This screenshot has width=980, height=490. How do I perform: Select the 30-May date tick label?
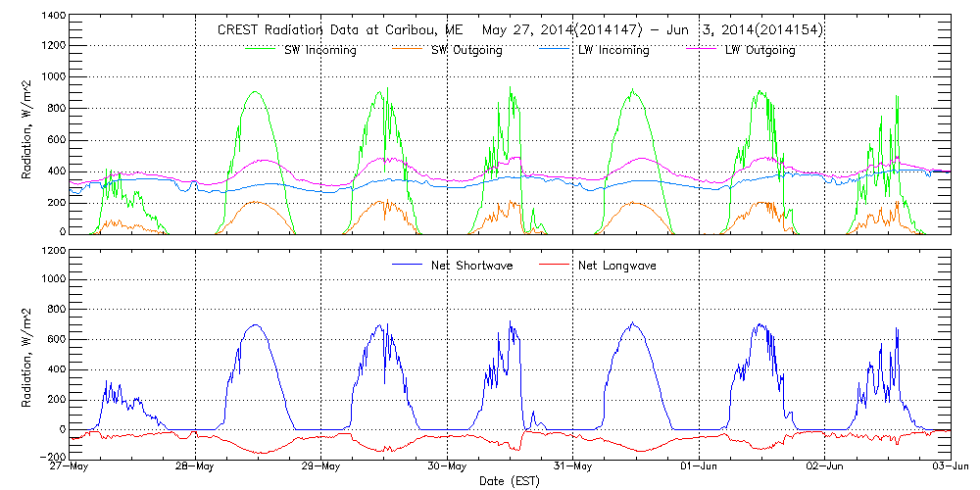coord(448,467)
